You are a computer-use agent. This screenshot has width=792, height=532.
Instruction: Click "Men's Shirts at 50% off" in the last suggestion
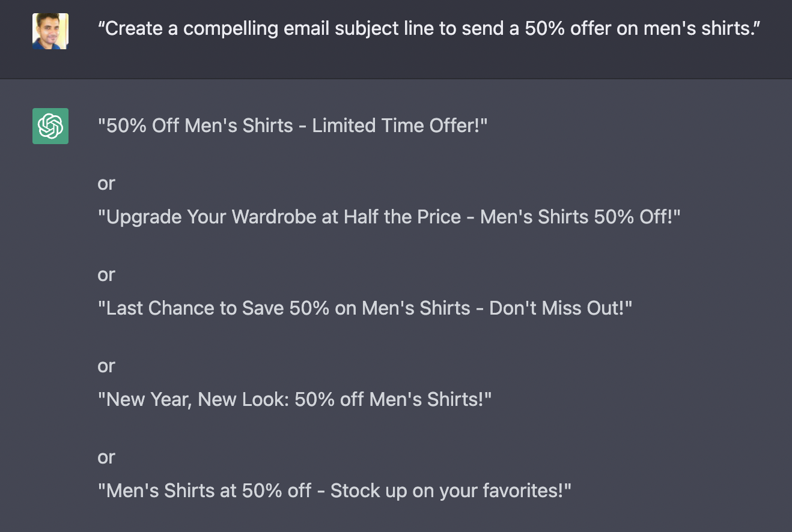[208, 491]
